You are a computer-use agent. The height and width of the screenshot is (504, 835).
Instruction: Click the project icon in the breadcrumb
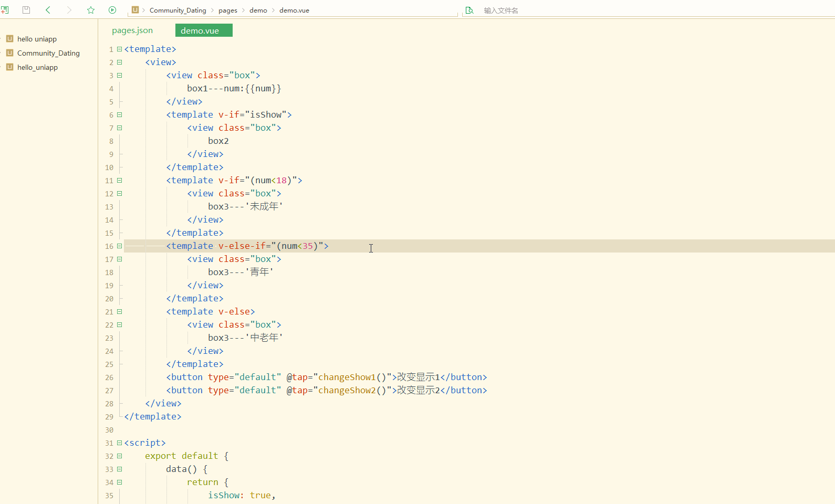click(135, 10)
